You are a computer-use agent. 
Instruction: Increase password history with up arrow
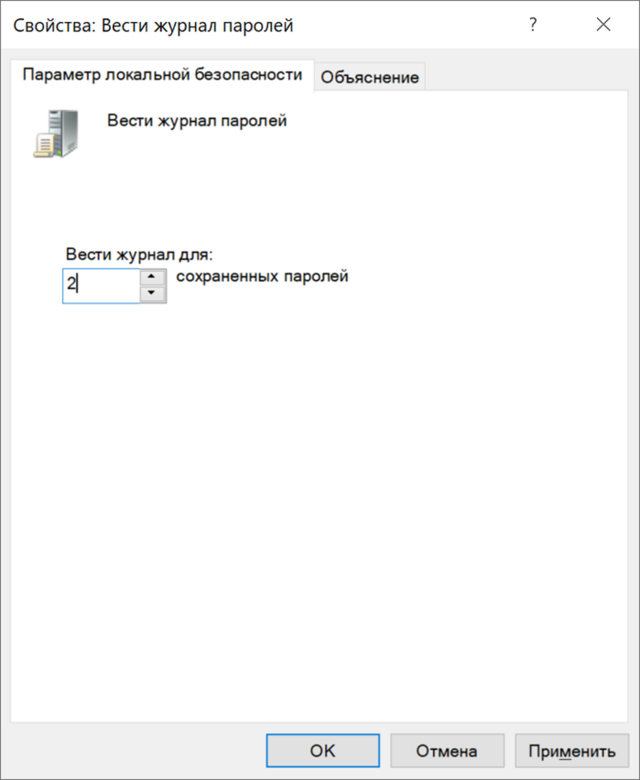point(152,277)
